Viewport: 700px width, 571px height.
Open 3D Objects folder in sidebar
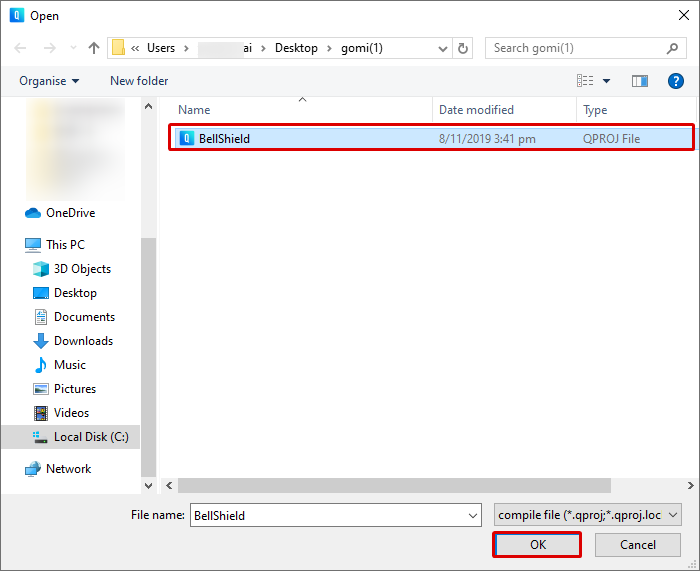[x=81, y=269]
